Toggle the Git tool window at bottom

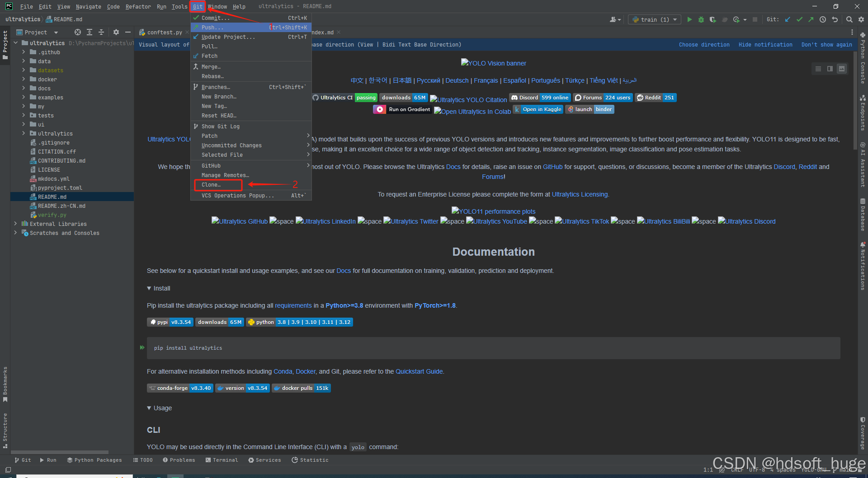click(x=23, y=460)
